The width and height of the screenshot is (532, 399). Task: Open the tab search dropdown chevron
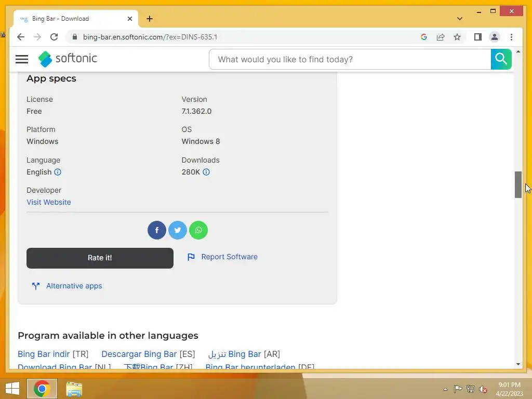[459, 19]
